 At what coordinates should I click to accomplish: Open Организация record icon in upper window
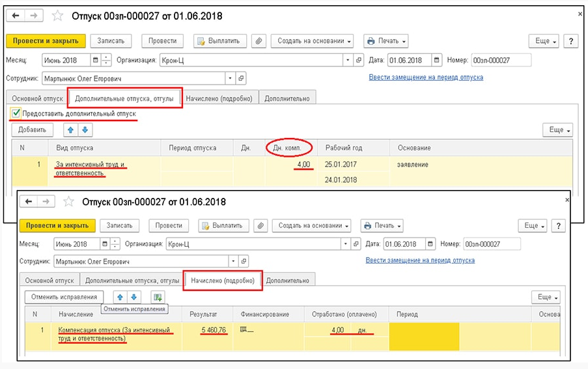(359, 60)
